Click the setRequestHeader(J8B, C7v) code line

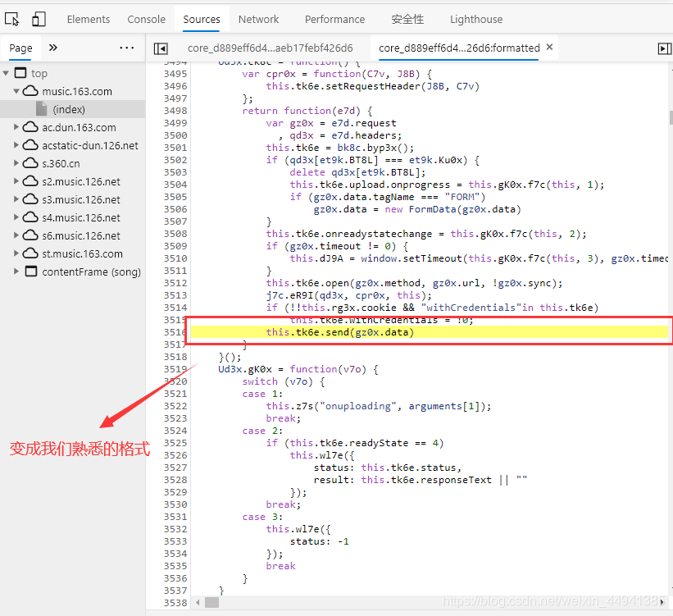tap(372, 86)
